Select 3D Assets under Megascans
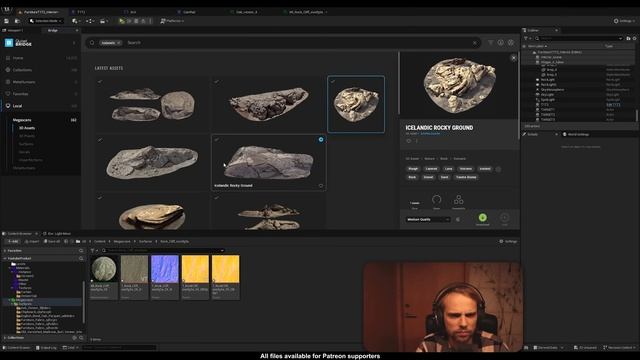 click(27, 128)
